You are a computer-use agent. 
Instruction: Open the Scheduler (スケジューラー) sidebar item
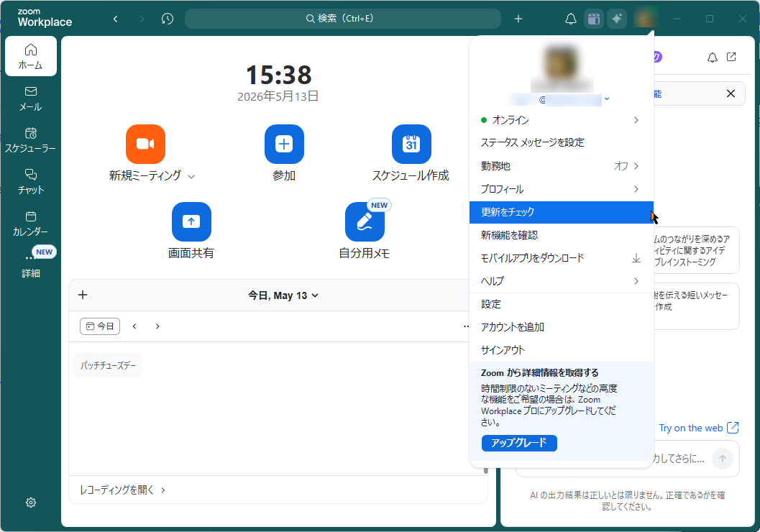tap(30, 140)
